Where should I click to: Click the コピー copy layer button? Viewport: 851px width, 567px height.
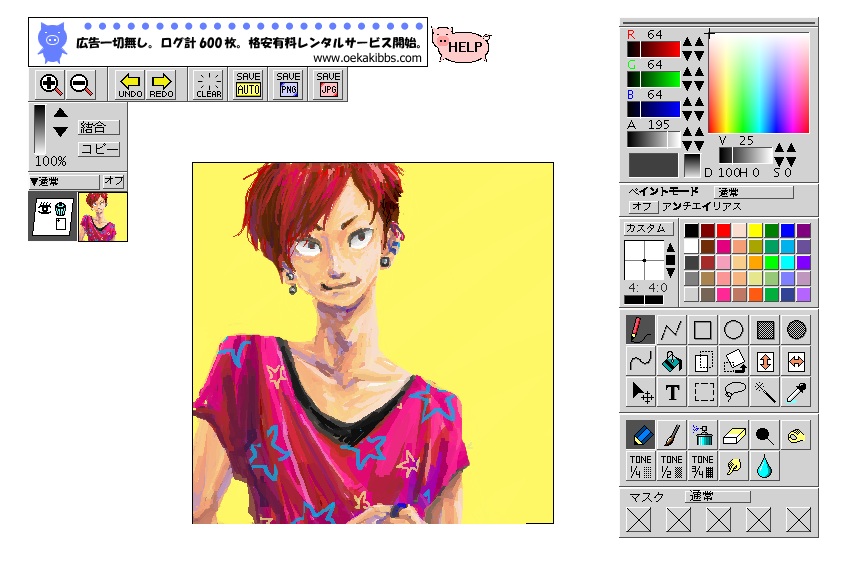(x=99, y=149)
